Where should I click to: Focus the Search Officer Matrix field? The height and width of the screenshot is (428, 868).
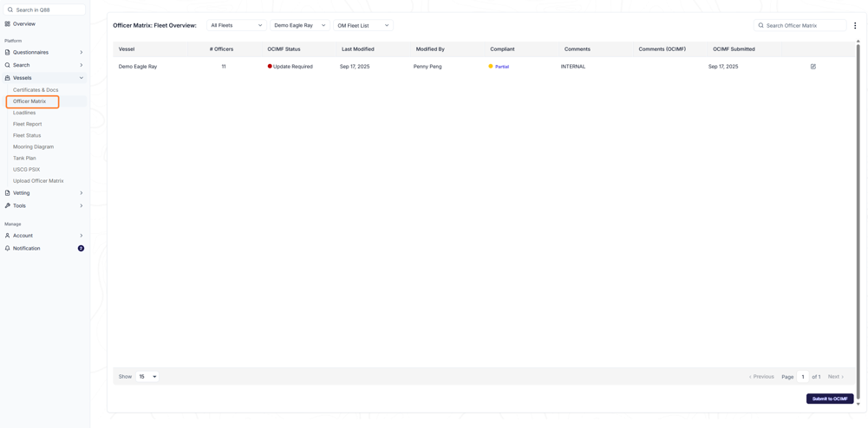pos(799,25)
